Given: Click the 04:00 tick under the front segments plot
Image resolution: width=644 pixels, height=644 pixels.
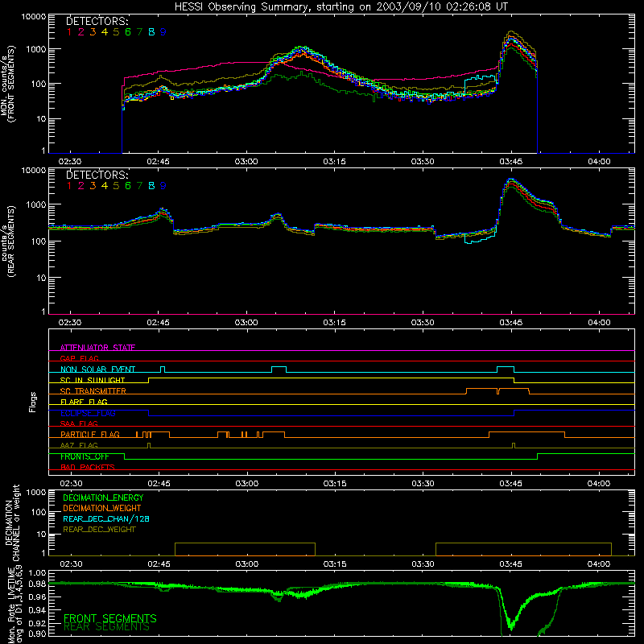Looking at the screenshot, I should 599,162.
